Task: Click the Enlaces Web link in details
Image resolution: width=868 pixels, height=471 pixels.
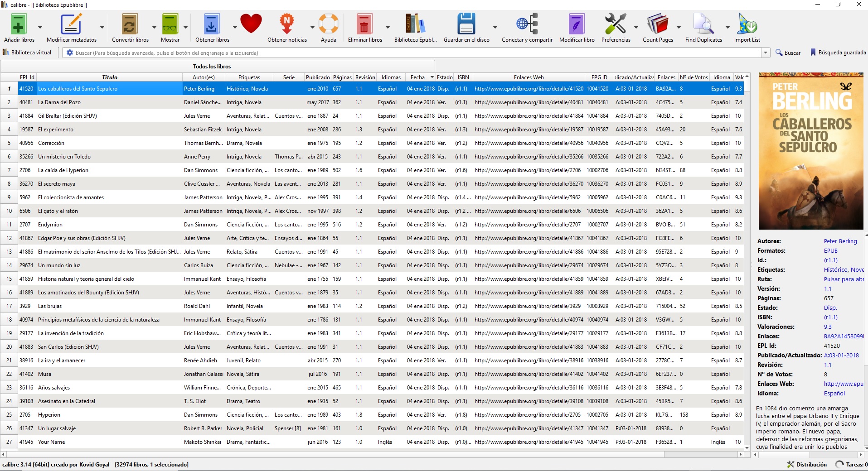Action: coord(844,384)
